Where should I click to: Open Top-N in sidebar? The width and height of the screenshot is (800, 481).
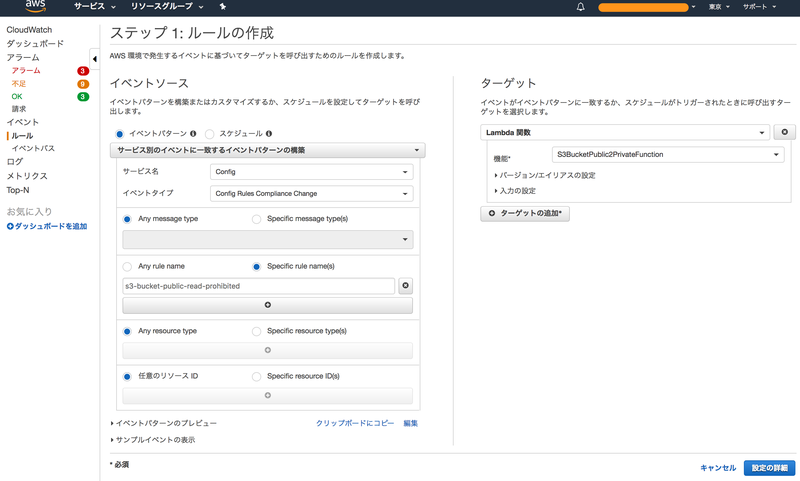click(x=18, y=190)
